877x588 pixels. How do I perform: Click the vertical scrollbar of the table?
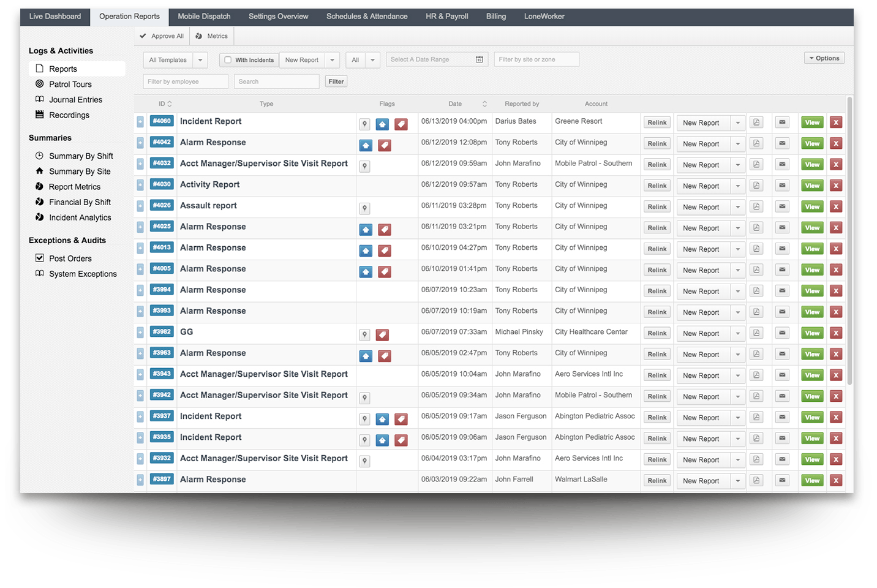point(849,241)
